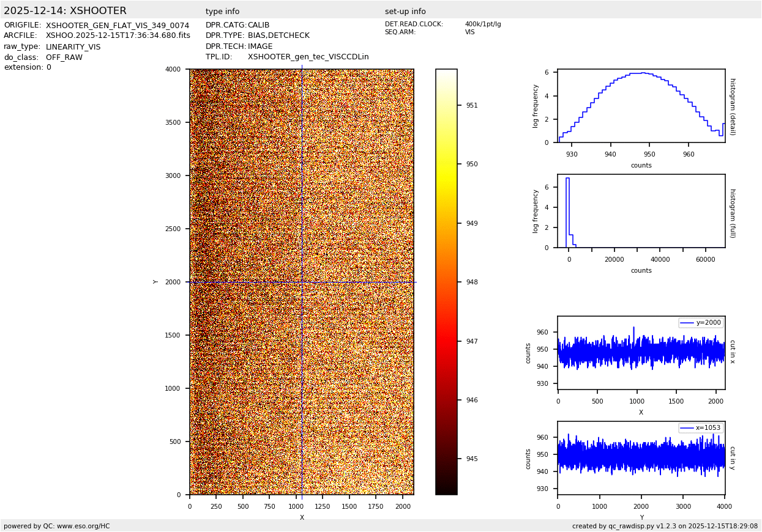Viewport: 762px width, 532px height.
Task: Select the 'type info' header
Action: click(222, 12)
